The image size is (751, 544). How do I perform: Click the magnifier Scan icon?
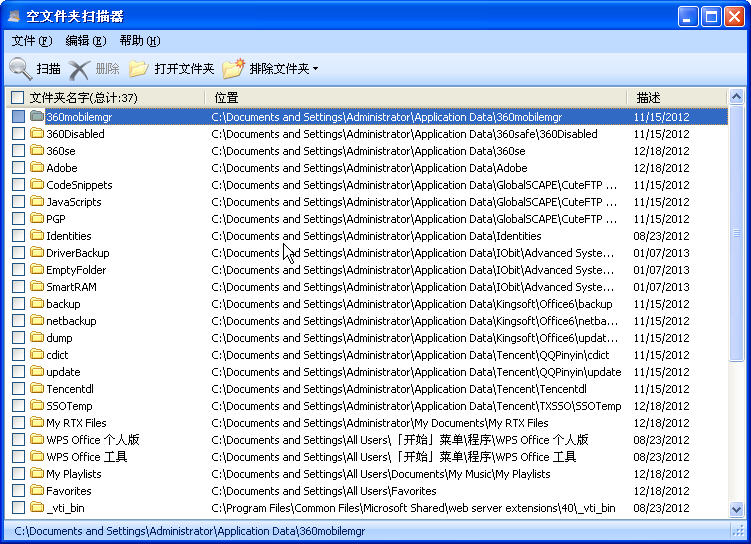click(21, 69)
